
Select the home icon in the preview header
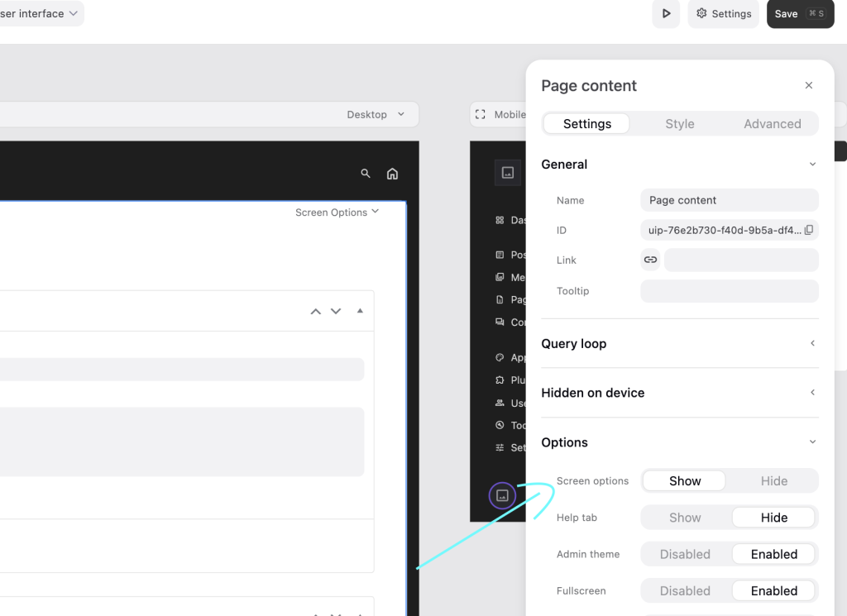(392, 174)
